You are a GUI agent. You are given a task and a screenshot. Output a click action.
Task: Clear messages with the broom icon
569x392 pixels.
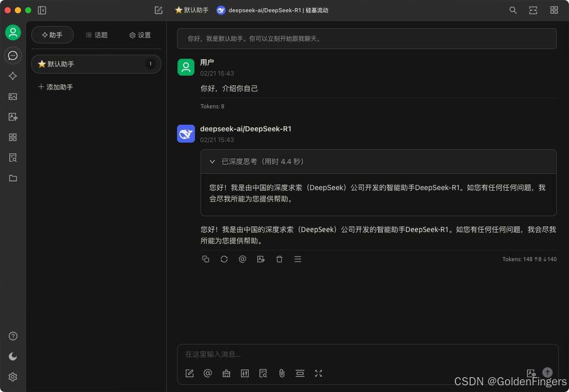(x=226, y=373)
